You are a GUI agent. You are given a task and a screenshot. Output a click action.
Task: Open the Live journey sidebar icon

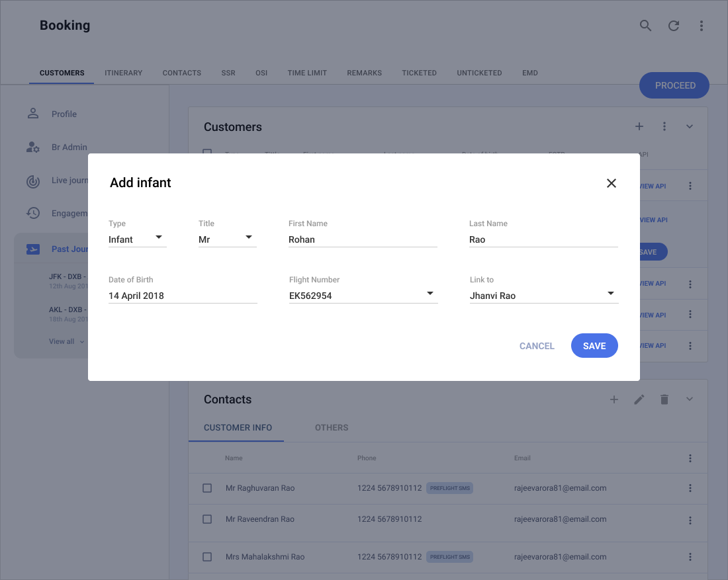(33, 181)
